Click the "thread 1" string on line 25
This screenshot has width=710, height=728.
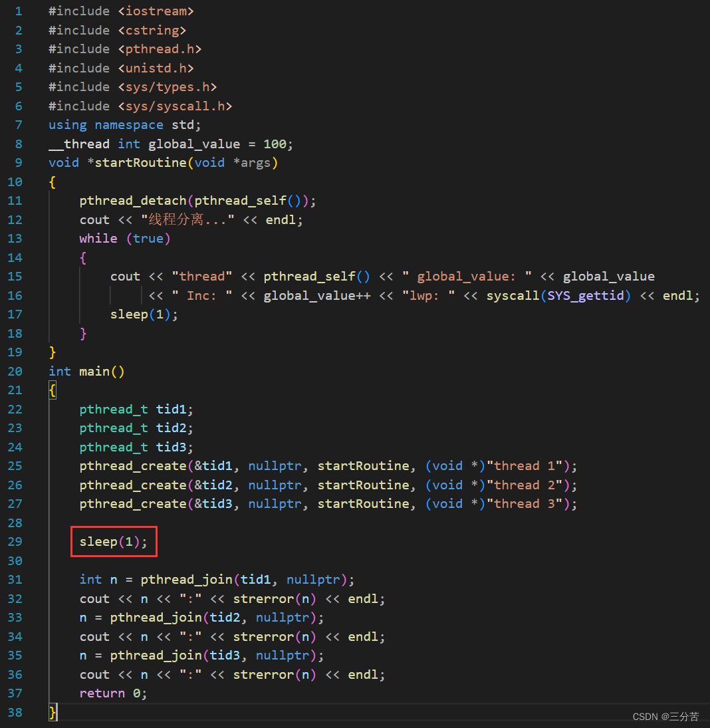(x=525, y=465)
